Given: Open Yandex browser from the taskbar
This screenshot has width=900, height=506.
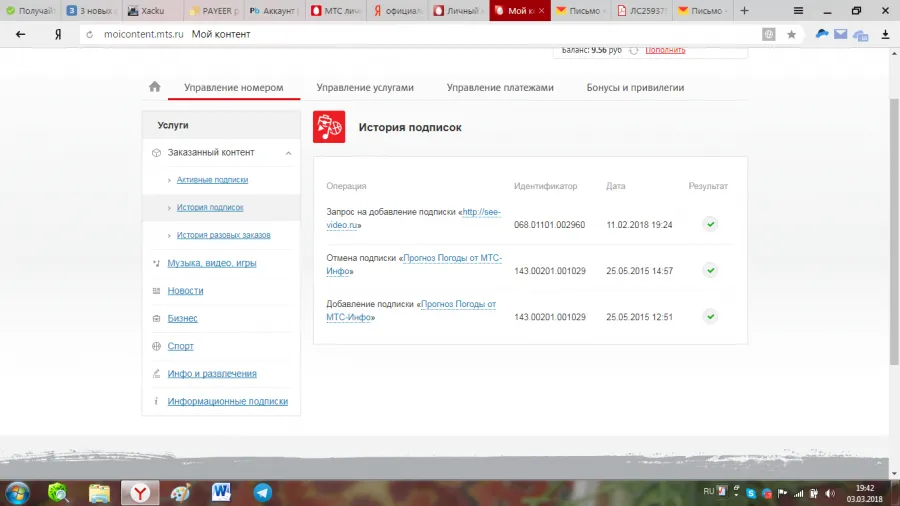Looking at the screenshot, I should coord(140,493).
